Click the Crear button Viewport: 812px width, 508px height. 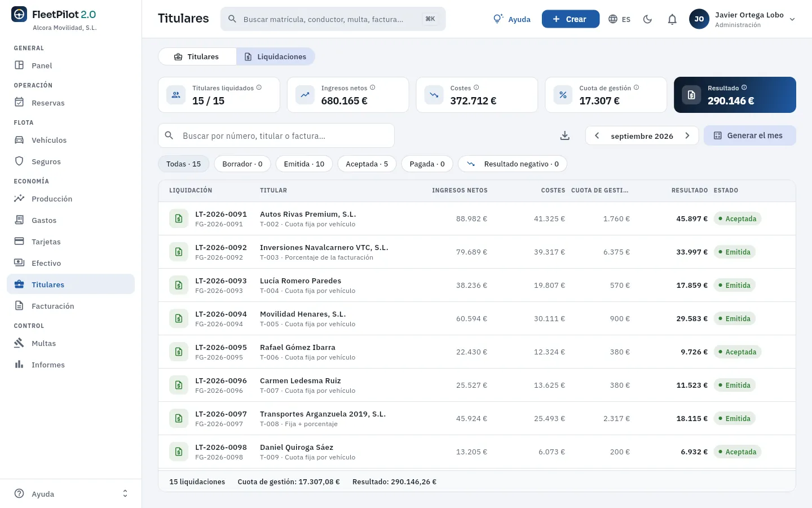[571, 19]
